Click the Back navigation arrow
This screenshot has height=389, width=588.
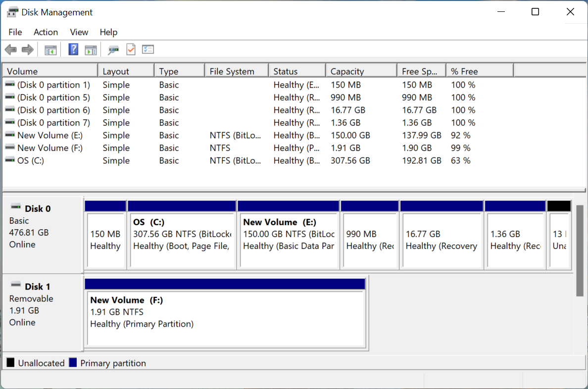[x=10, y=49]
